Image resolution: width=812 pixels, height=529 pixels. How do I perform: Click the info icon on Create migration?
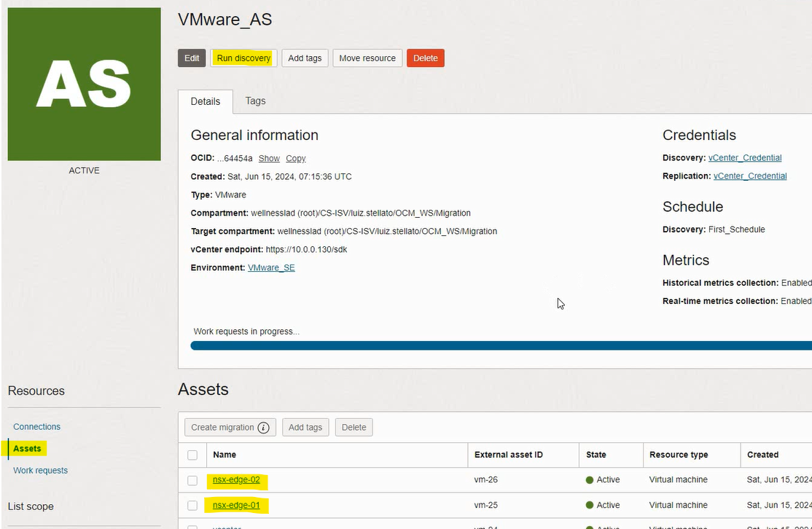click(x=264, y=428)
